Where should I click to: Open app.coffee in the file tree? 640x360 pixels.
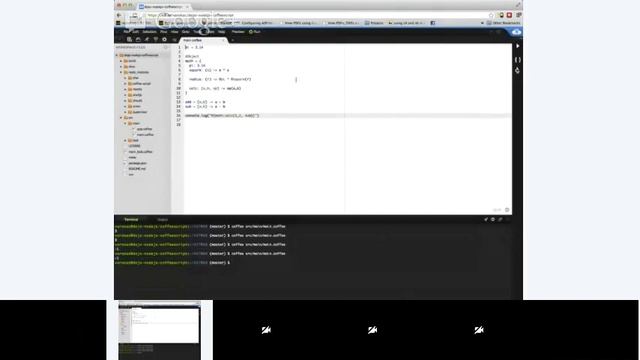coord(144,129)
